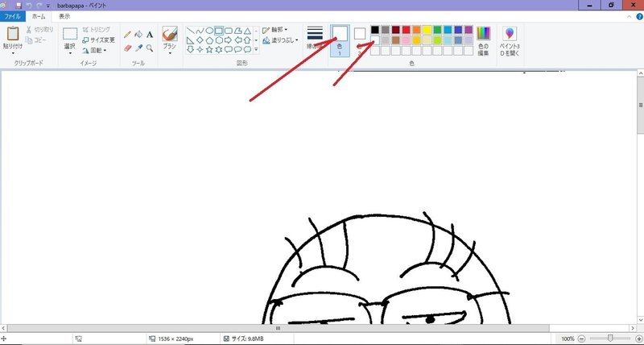Pick the brown color swatch
Viewport: 644px width, 345px height.
click(x=395, y=39)
